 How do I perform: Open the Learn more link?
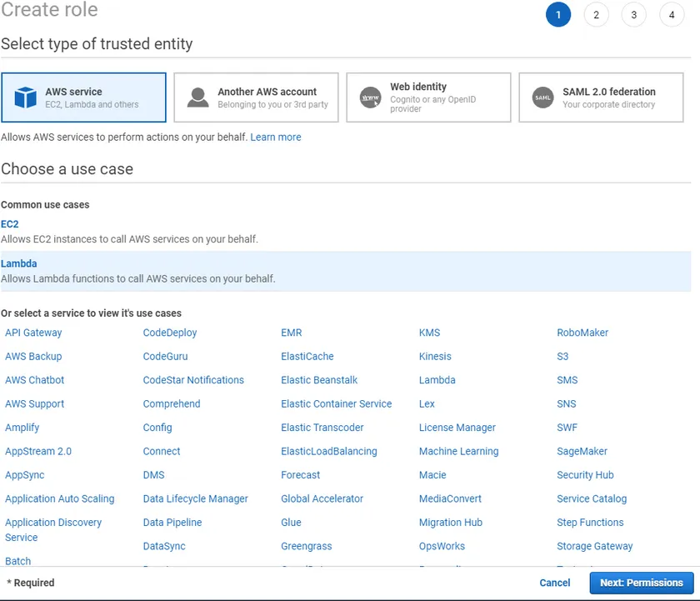(276, 137)
